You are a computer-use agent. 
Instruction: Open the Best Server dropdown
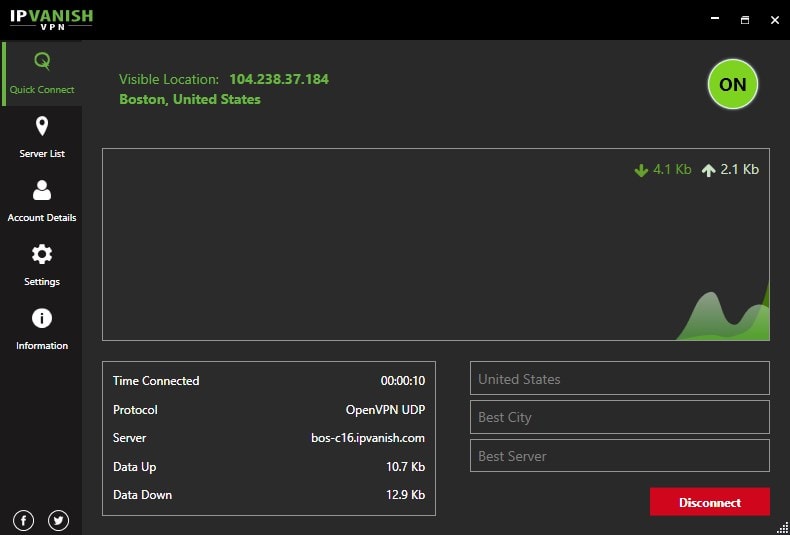pyautogui.click(x=620, y=456)
